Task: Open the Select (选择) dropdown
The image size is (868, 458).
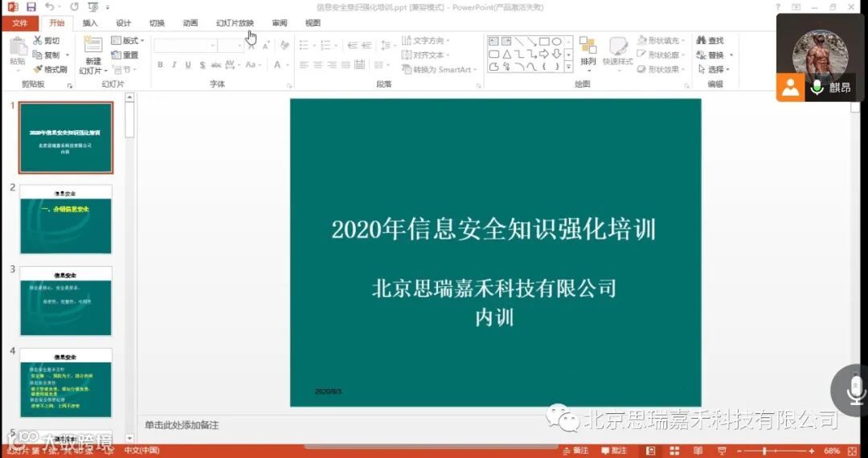Action: [714, 70]
